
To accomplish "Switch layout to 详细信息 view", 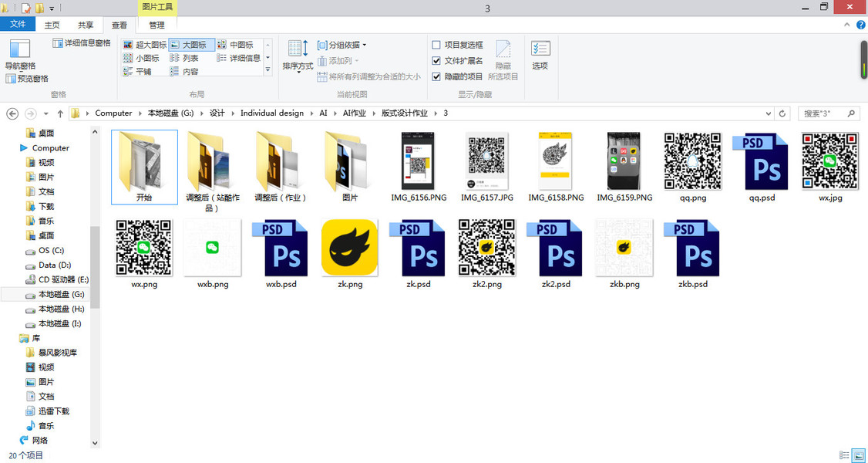I will click(239, 58).
